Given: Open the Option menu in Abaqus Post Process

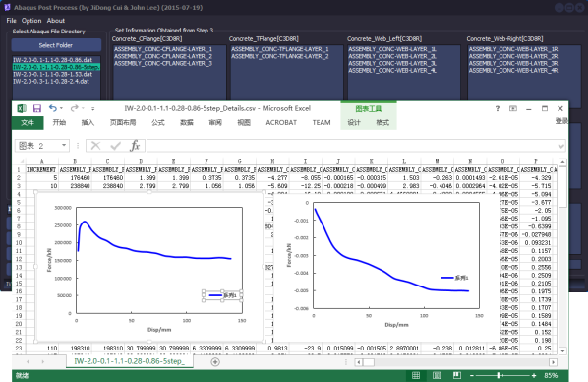Looking at the screenshot, I should [31, 21].
